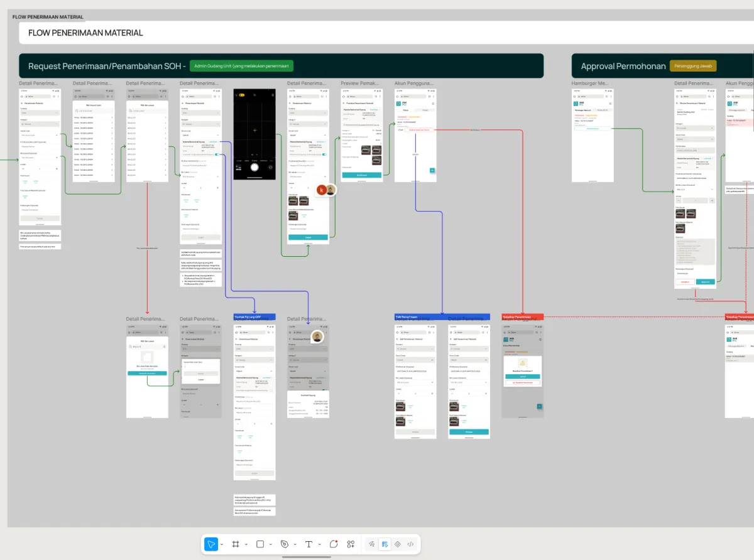This screenshot has height=560, width=754.
Task: Click the teal floating button in Akun Pengguna frame
Action: coord(432,170)
